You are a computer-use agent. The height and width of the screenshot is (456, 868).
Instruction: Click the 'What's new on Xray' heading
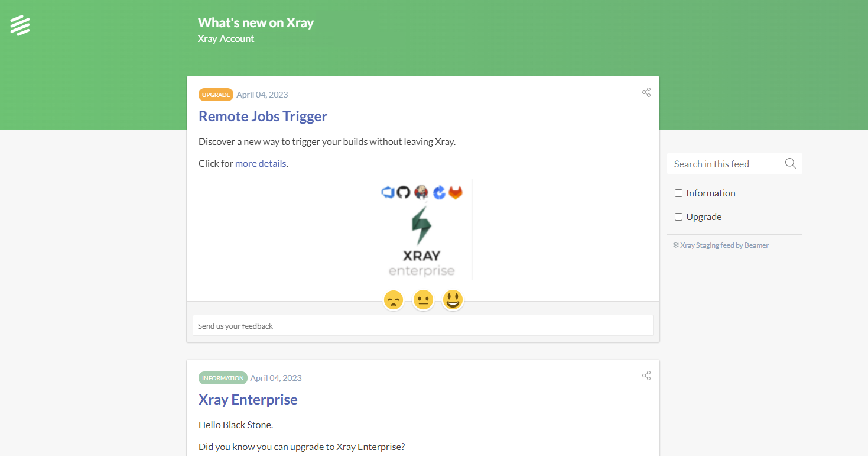click(256, 22)
